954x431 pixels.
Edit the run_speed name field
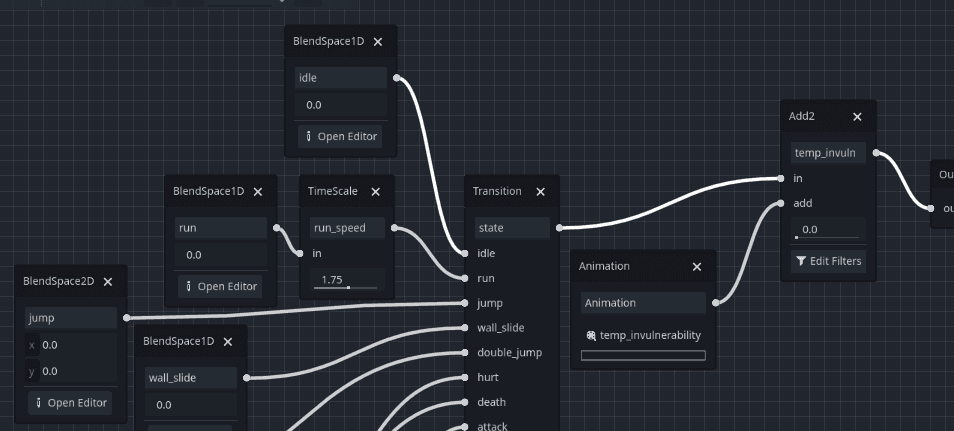point(347,228)
